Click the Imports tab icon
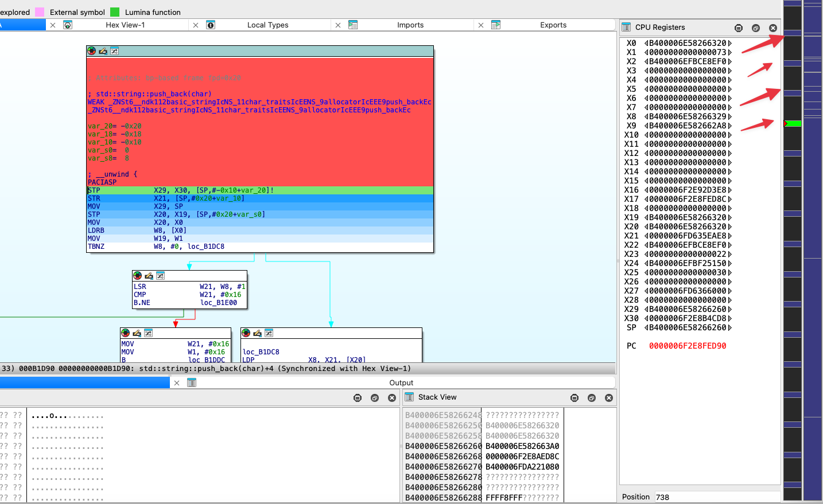The width and height of the screenshot is (823, 504). 353,25
